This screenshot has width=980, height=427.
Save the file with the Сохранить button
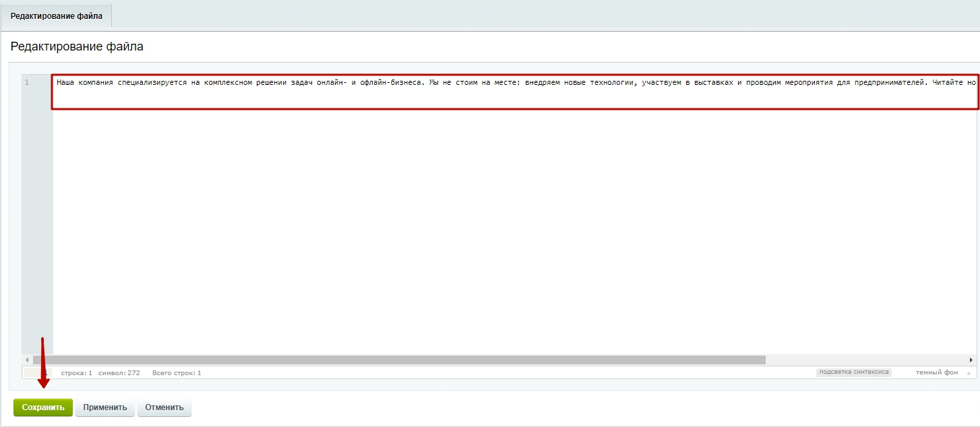click(43, 407)
